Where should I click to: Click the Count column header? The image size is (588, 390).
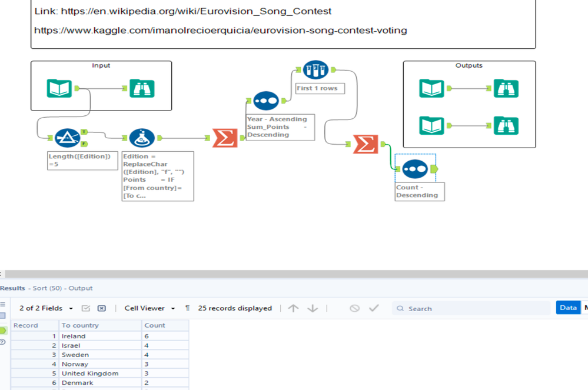click(x=165, y=325)
